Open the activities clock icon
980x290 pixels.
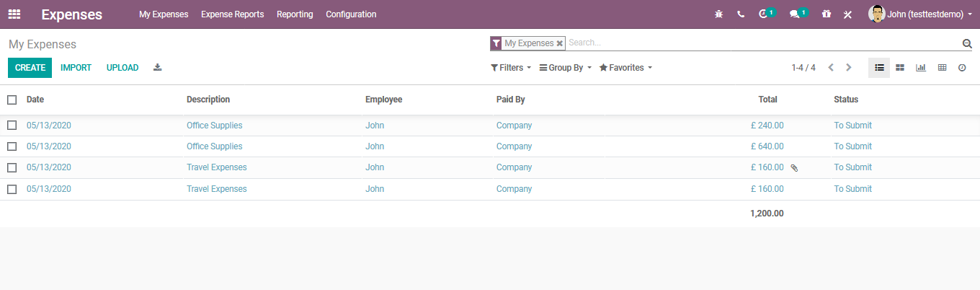(x=763, y=14)
